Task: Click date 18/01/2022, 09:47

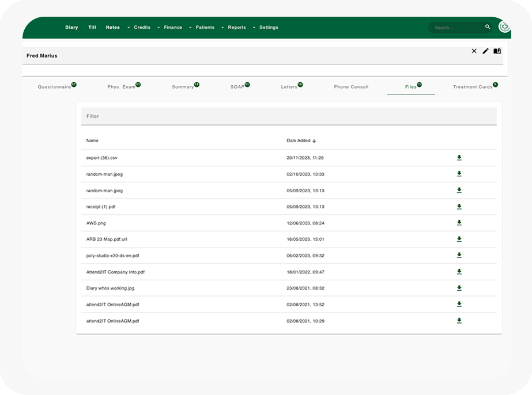Action: (305, 272)
